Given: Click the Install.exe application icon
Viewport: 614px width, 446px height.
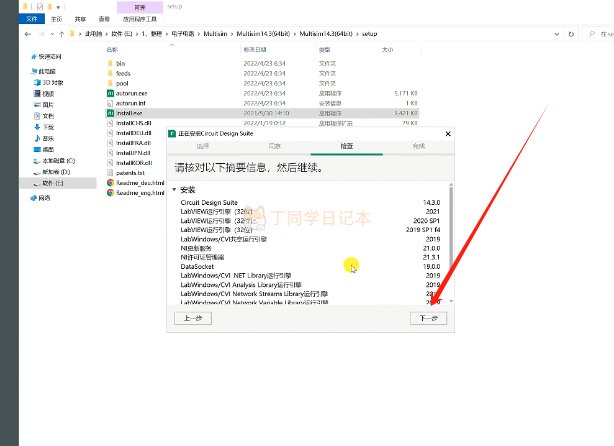Looking at the screenshot, I should (110, 113).
